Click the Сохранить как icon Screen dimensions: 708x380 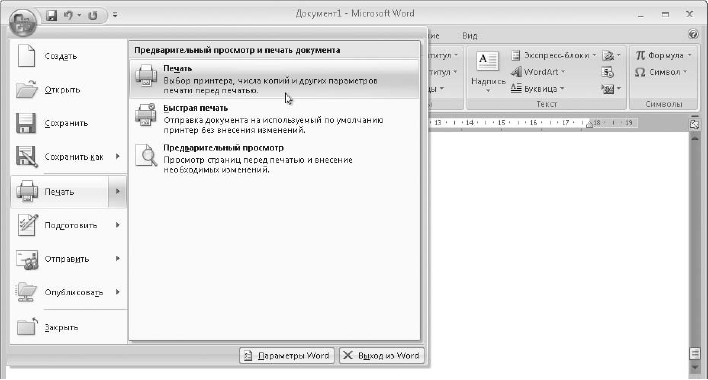26,157
